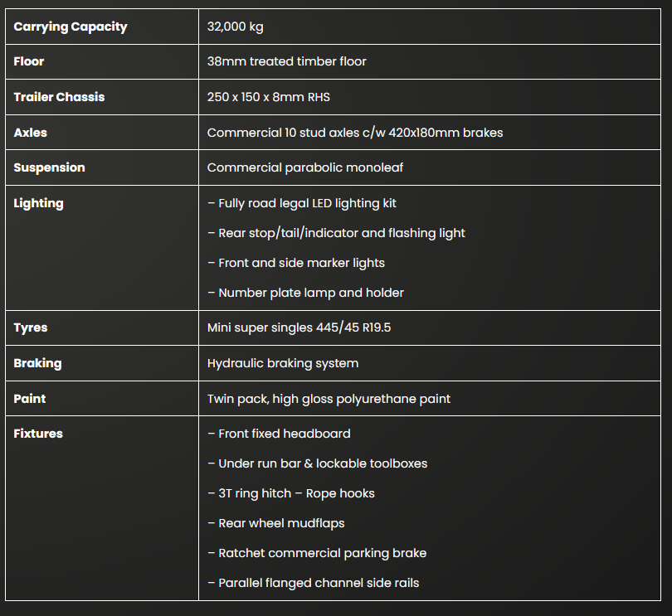The height and width of the screenshot is (616, 672).
Task: Select the Lighting row label
Action: tap(38, 203)
